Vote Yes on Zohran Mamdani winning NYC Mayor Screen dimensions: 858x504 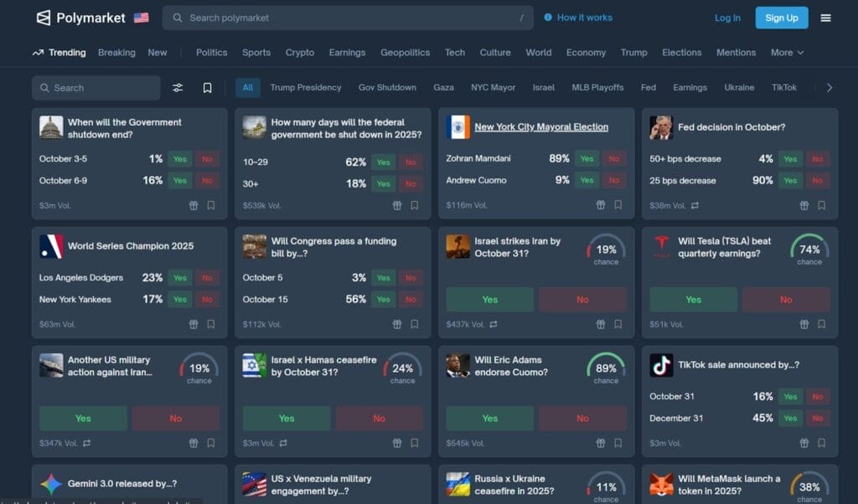click(587, 157)
